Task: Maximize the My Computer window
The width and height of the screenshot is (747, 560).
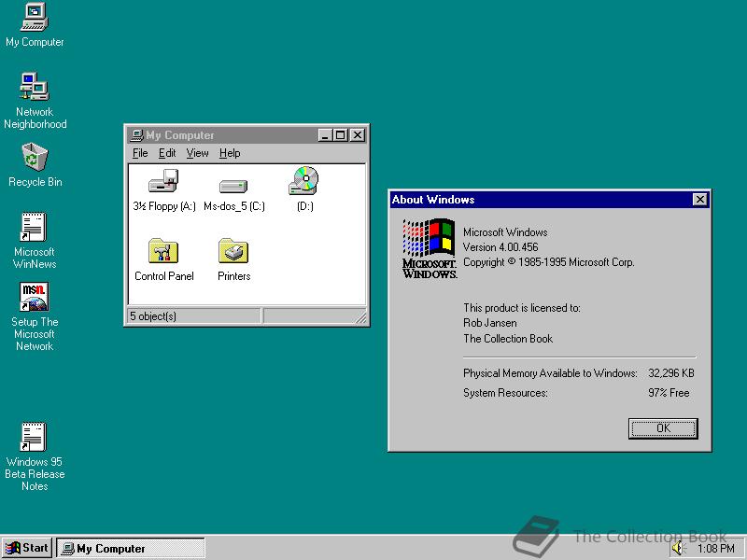Action: pos(340,135)
